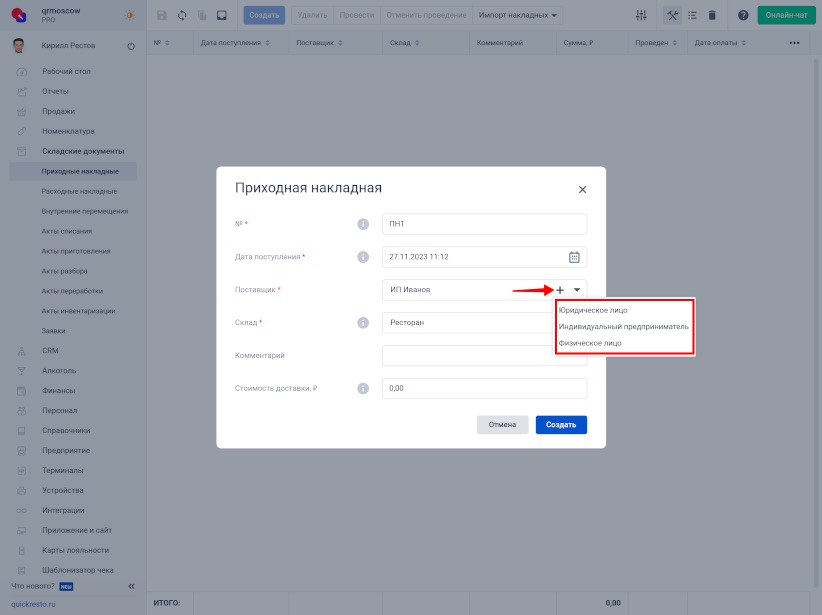822x615 pixels.
Task: Open the Импорт накладных dropdown
Action: [x=517, y=15]
